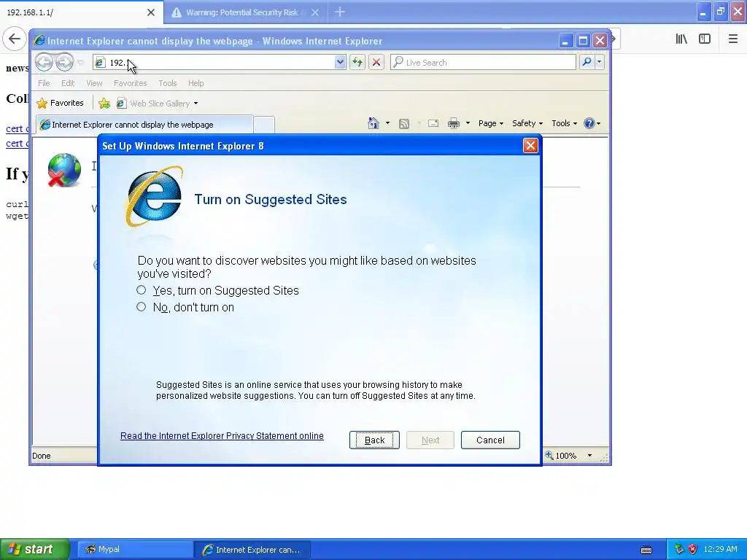Open the Safety command menu

click(527, 123)
